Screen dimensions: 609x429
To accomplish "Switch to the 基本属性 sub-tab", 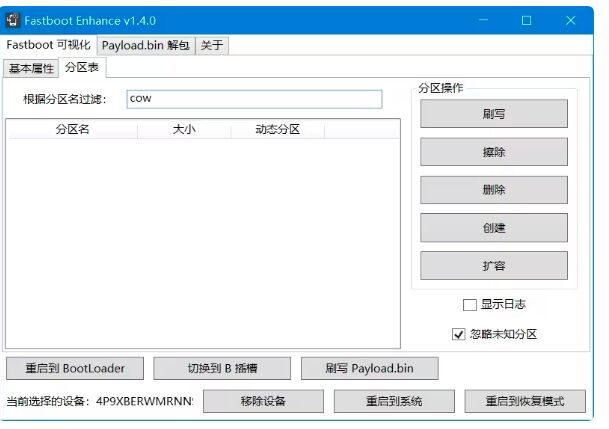I will point(31,69).
